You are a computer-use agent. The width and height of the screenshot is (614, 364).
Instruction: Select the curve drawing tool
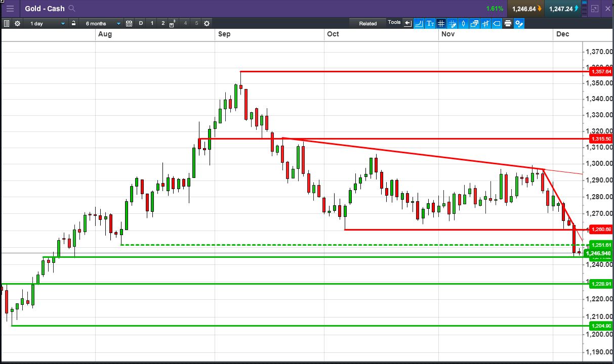coord(419,23)
